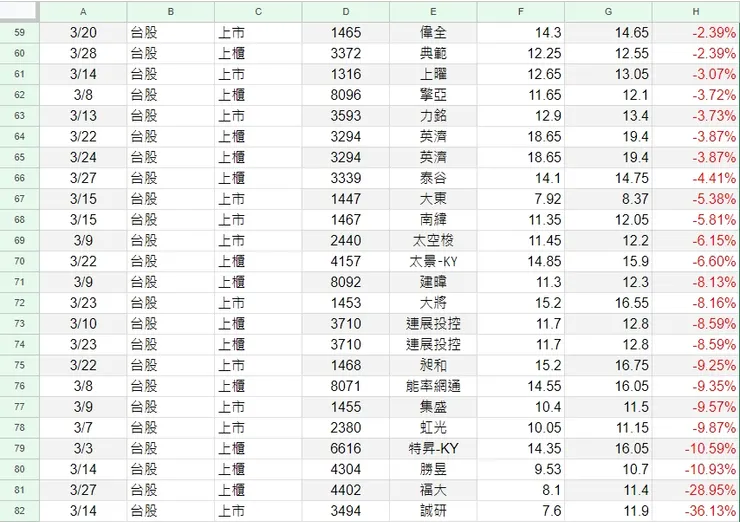Select column F header
Viewport: 740px width, 522px height.
(x=521, y=12)
